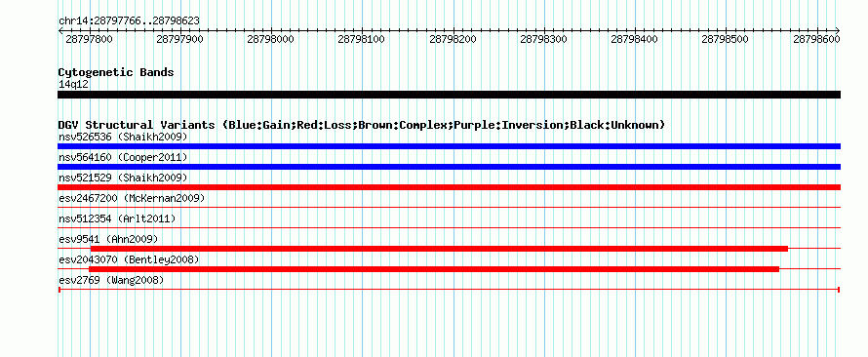The width and height of the screenshot is (868, 357).
Task: Click the red loss bar under esv9541
Action: (x=439, y=249)
